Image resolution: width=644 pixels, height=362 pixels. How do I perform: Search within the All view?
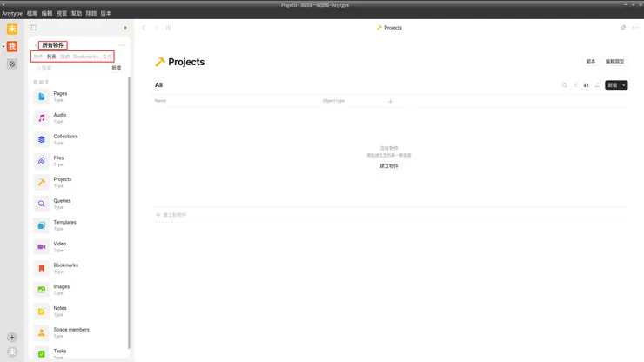[x=564, y=85]
